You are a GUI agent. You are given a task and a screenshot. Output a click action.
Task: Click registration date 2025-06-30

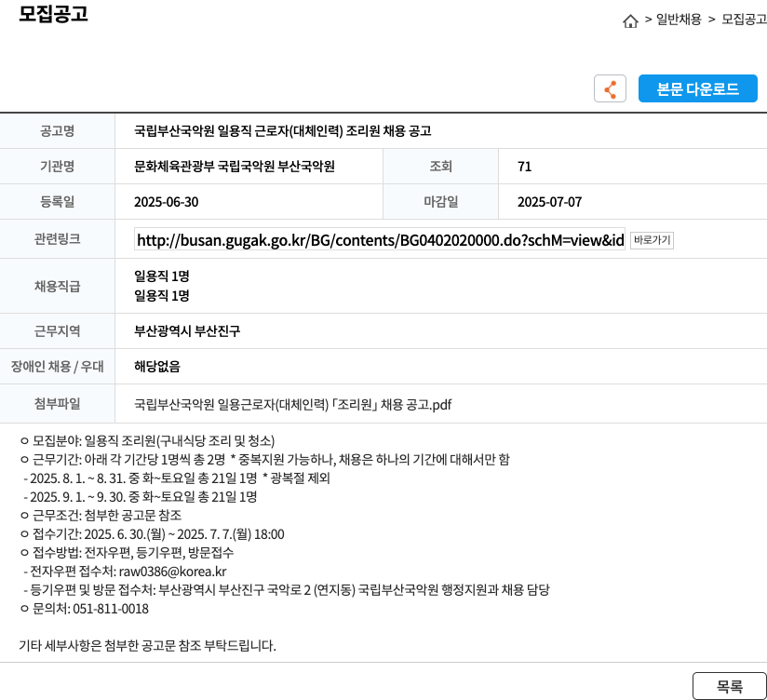167,202
